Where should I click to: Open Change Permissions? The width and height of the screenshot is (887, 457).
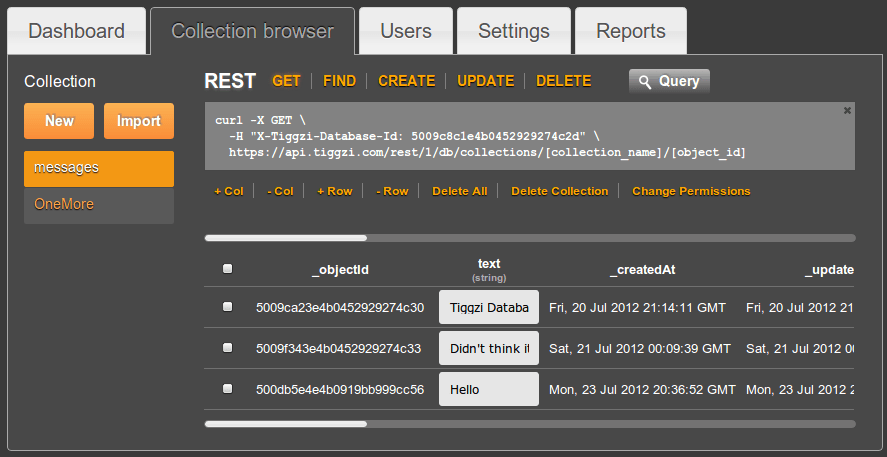(x=691, y=191)
